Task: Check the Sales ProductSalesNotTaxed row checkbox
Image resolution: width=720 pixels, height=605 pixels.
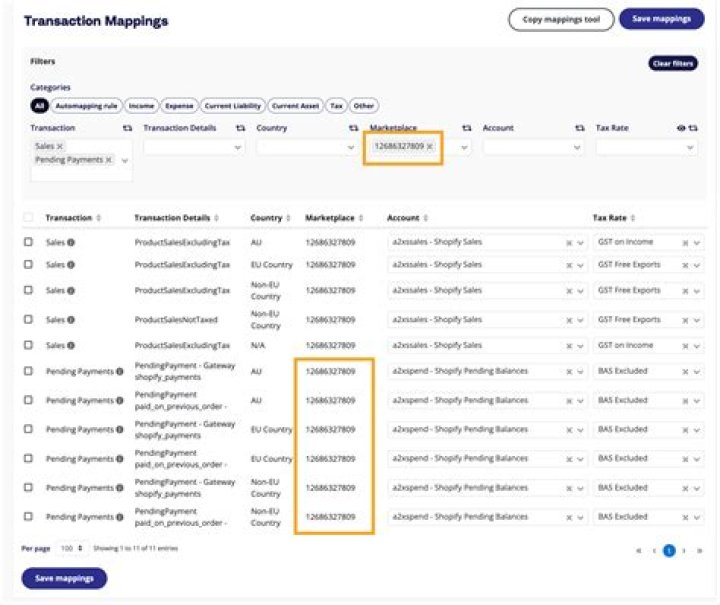Action: [28, 320]
